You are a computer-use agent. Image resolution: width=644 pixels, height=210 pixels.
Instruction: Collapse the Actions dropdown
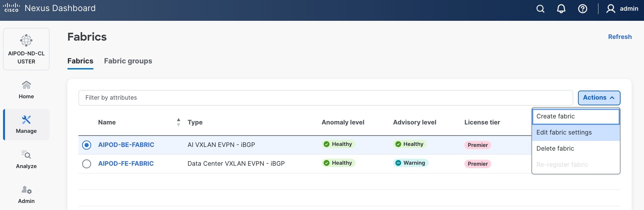[599, 98]
